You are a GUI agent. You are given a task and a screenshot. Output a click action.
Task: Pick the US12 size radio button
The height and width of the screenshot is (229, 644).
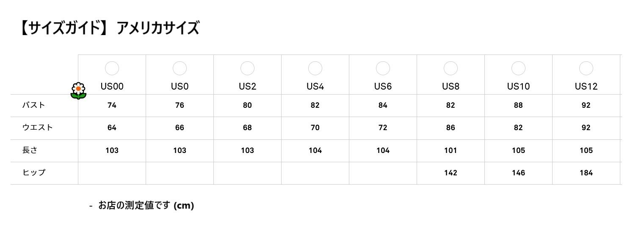pyautogui.click(x=586, y=68)
